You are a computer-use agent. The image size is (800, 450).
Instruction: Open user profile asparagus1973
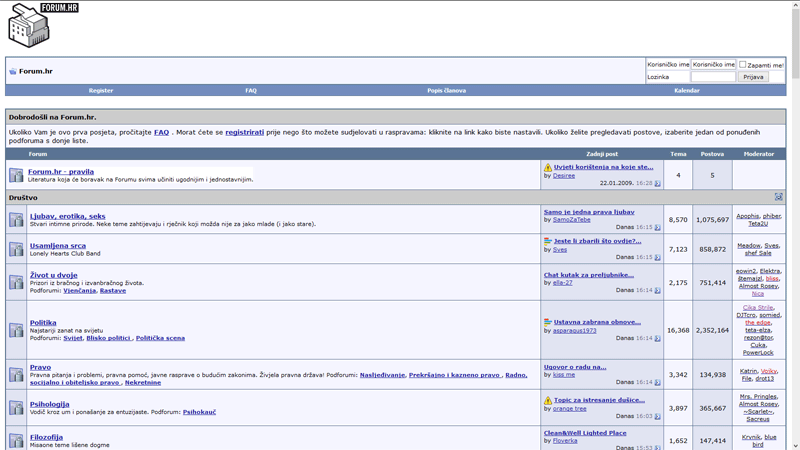574,331
